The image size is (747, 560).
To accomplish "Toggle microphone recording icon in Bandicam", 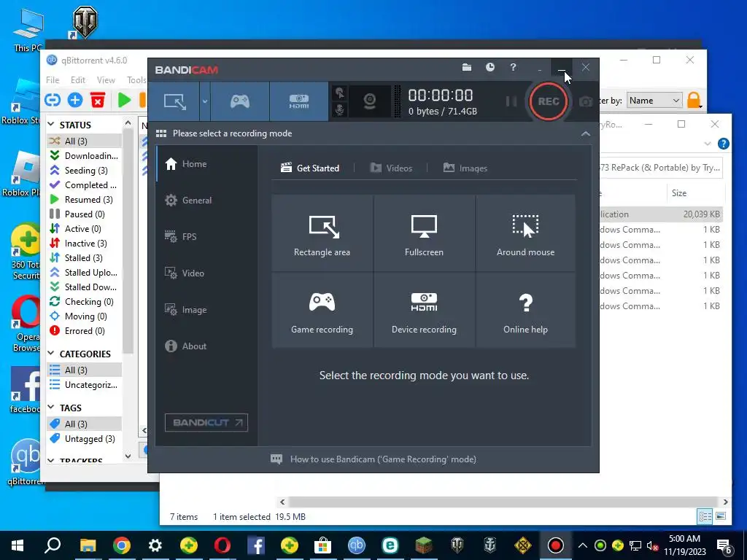I will point(339,109).
